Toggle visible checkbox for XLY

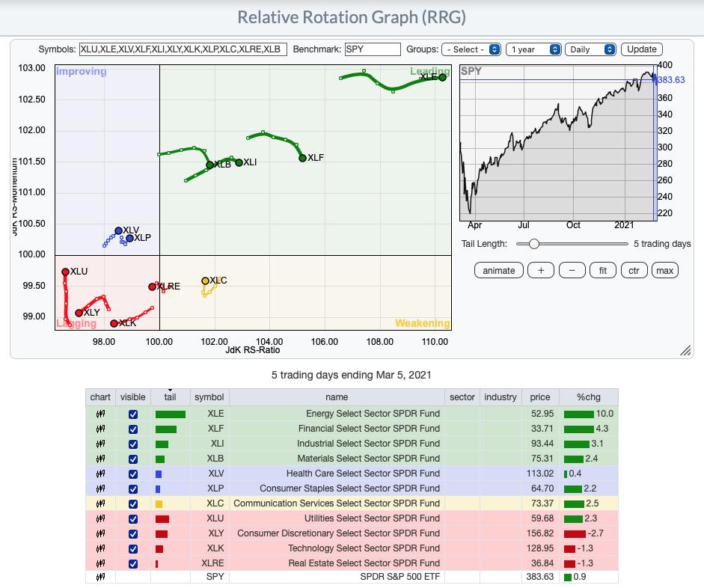[133, 533]
